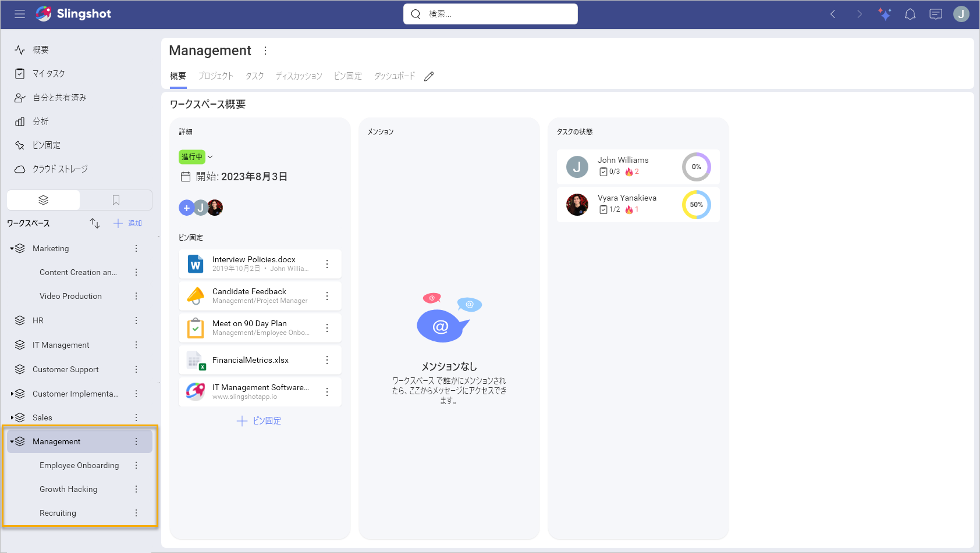Open IT Management Software options menu
Image resolution: width=980 pixels, height=553 pixels.
[327, 392]
